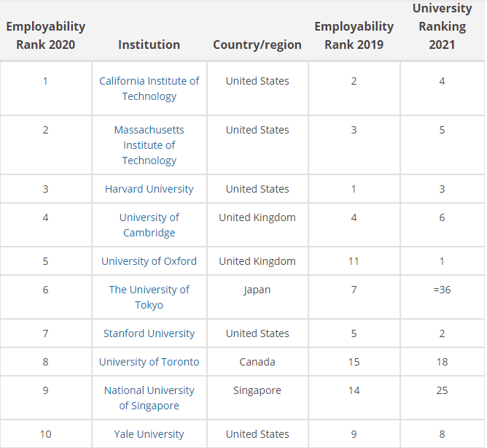
Task: Click the Harvard University link
Action: pos(149,189)
